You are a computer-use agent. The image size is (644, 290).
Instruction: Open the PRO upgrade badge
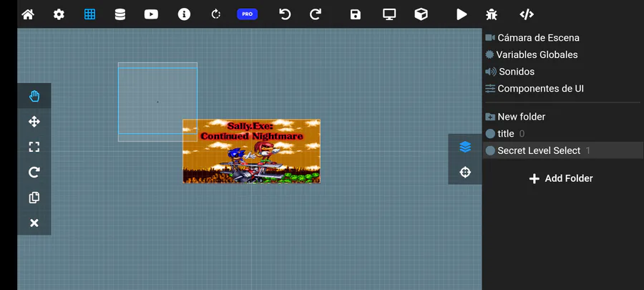248,14
